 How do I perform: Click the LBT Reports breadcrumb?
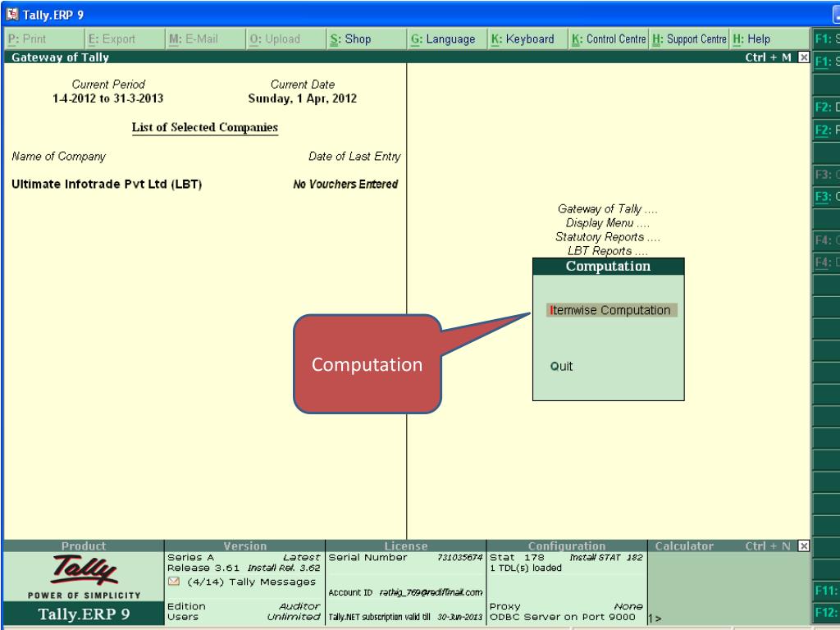608,251
